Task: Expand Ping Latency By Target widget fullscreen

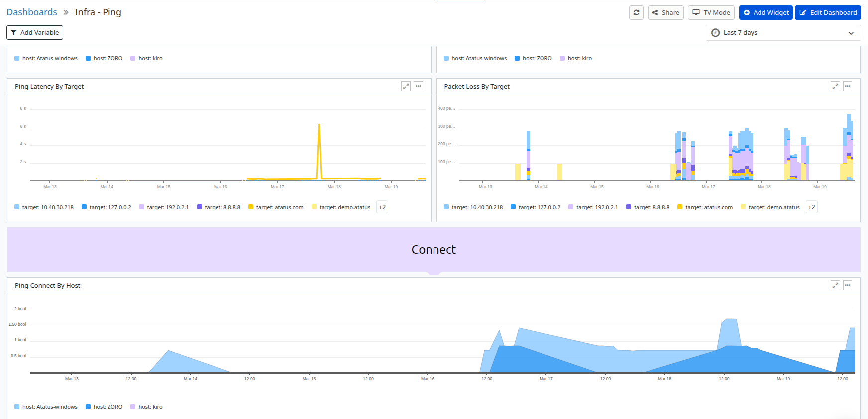Action: click(x=406, y=86)
